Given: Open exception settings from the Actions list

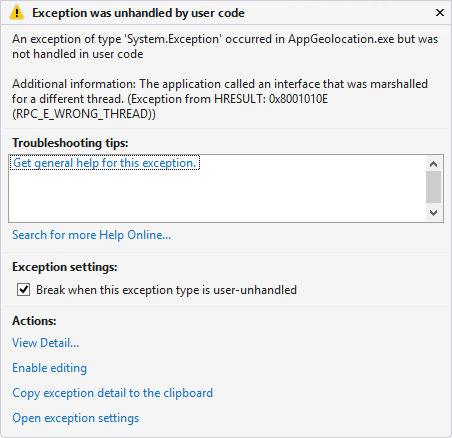Looking at the screenshot, I should pos(76,418).
